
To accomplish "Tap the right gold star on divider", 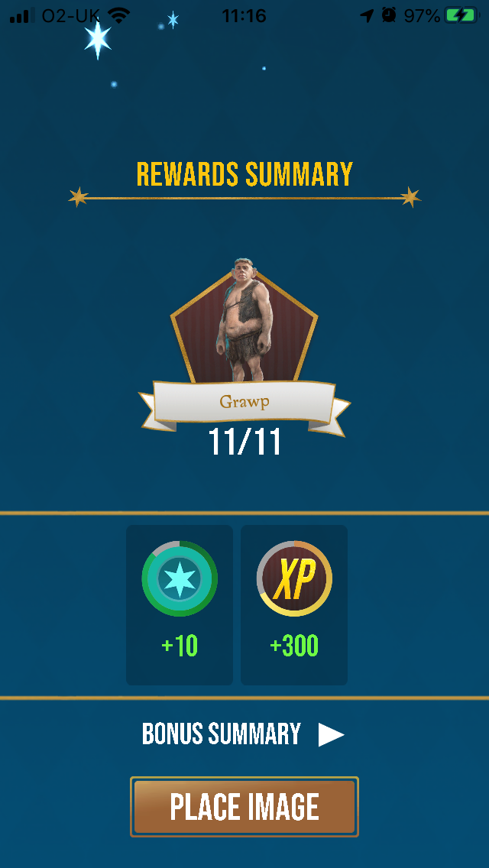I will [410, 197].
